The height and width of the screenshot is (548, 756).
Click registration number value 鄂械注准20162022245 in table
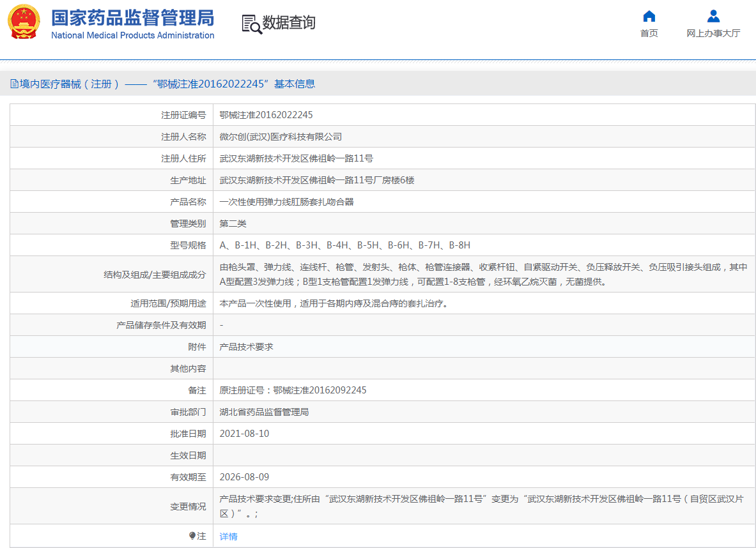click(x=266, y=115)
